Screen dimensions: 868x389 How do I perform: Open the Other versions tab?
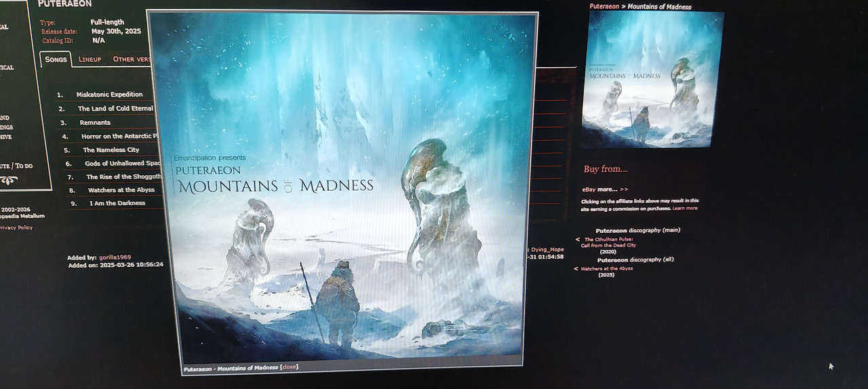coord(132,59)
